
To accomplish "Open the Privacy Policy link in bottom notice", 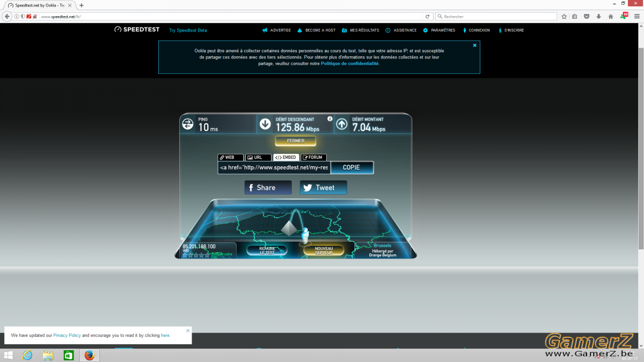I will [x=67, y=335].
